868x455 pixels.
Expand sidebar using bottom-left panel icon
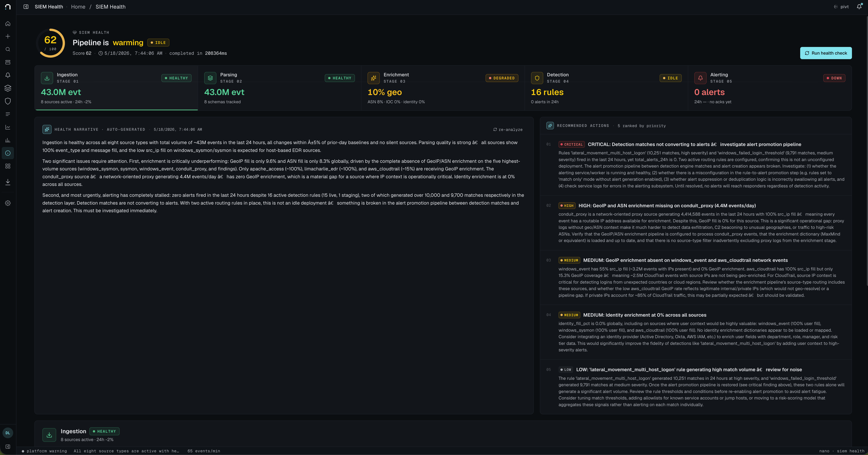point(8,447)
